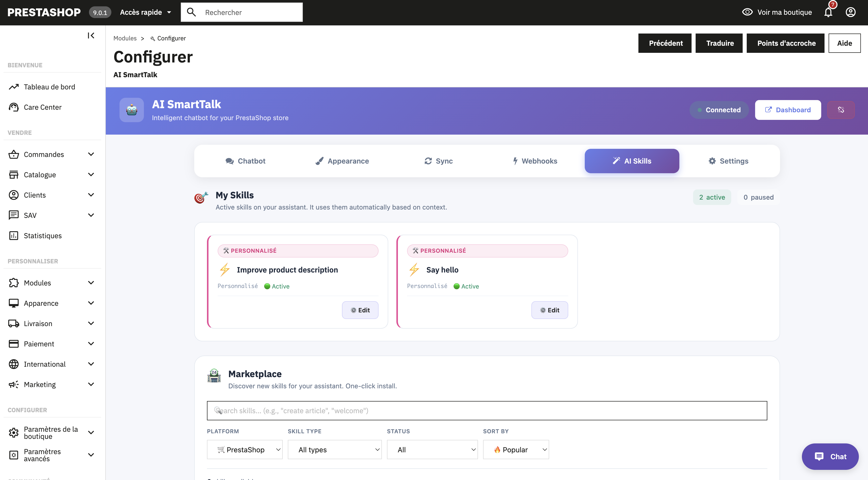Toggle the 0 paused skills filter

tap(758, 197)
